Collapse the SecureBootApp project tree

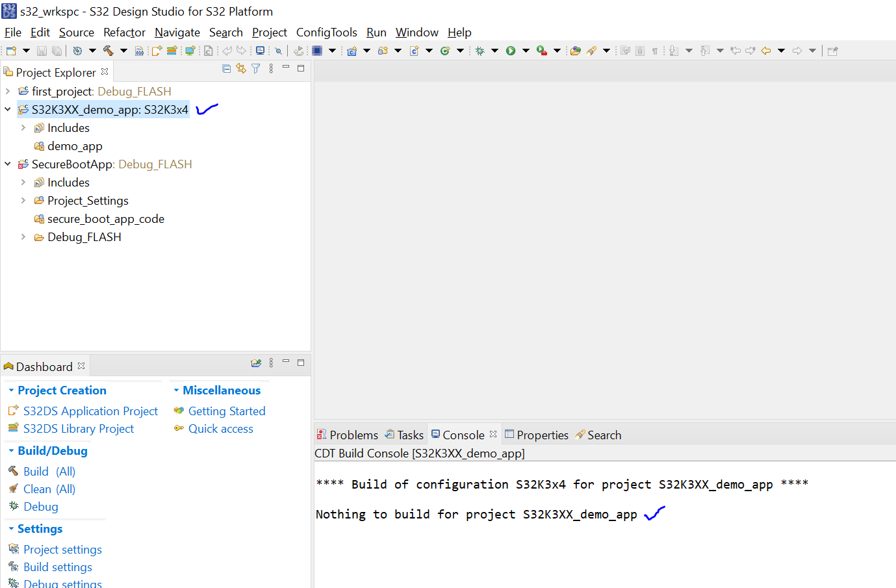[7, 164]
